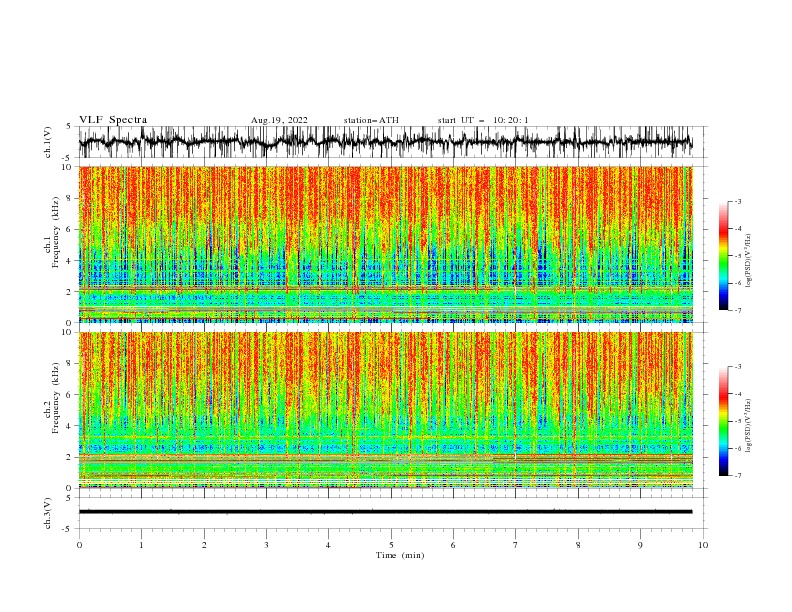Image resolution: width=792 pixels, height=612 pixels.
Task: Click the ch.1 "Frequency (kHz)" axis label
Action: (55, 232)
